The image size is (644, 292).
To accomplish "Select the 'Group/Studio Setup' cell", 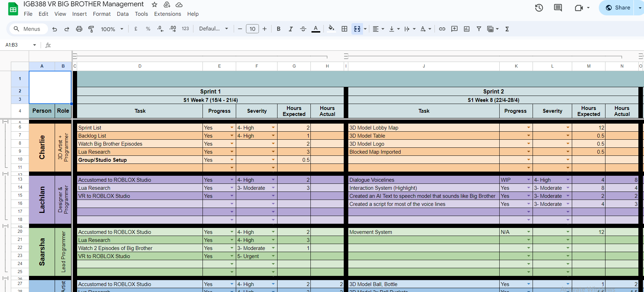I will 140,160.
